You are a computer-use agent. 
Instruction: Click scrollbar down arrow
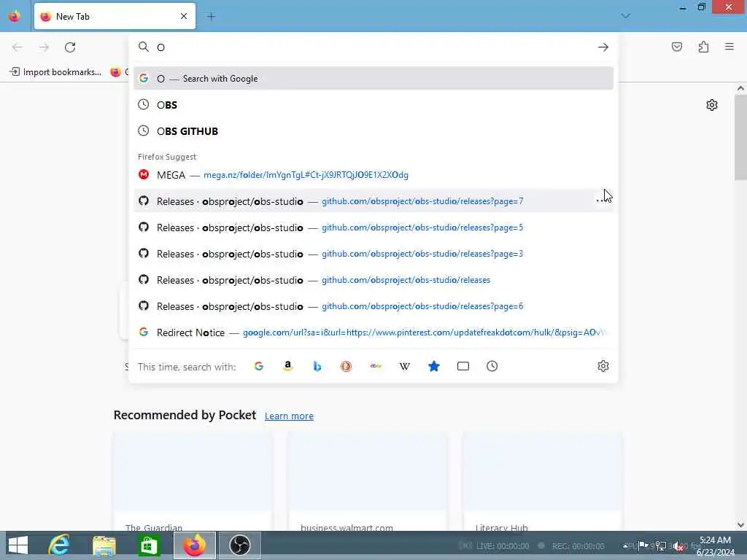pos(740,525)
